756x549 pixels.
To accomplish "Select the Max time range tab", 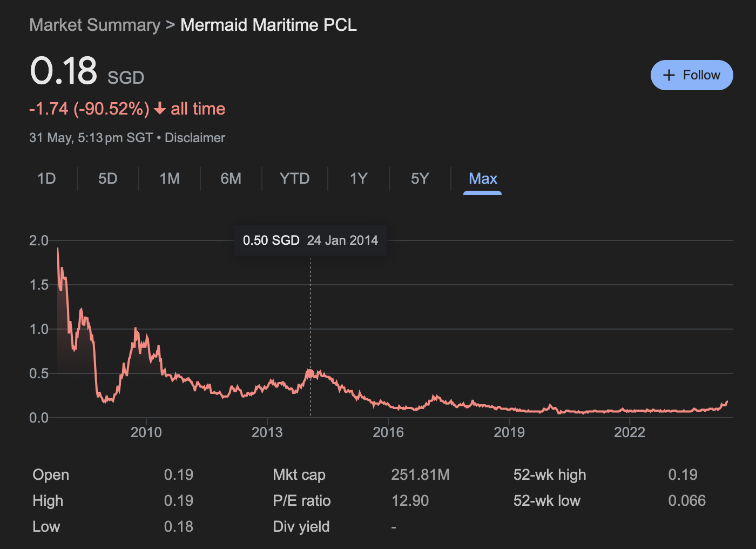I will click(483, 179).
